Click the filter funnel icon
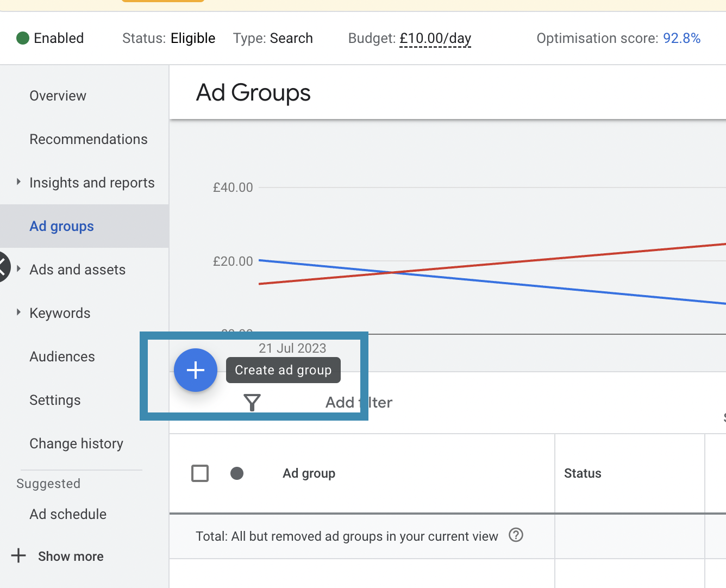Viewport: 726px width, 588px height. pyautogui.click(x=252, y=403)
